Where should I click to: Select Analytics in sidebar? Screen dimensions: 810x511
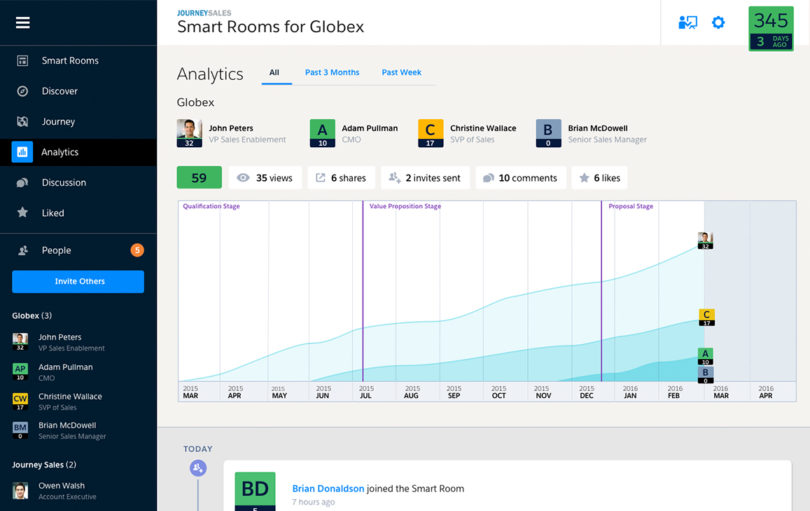tap(79, 152)
